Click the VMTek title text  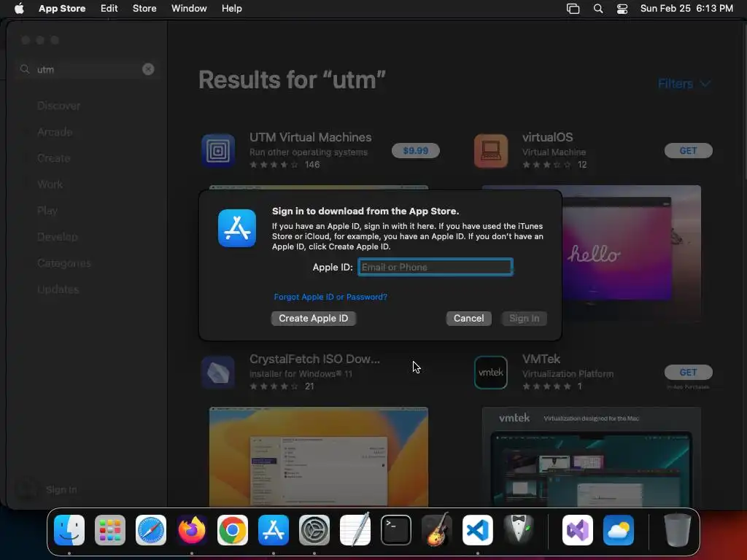coord(541,359)
